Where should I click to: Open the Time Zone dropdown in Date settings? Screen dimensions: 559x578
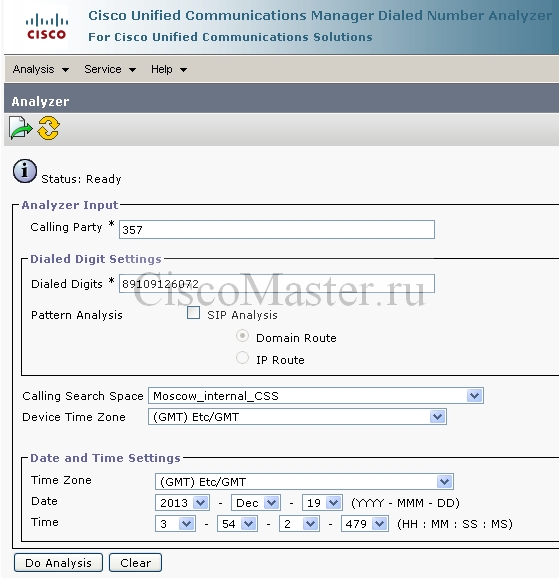click(304, 481)
